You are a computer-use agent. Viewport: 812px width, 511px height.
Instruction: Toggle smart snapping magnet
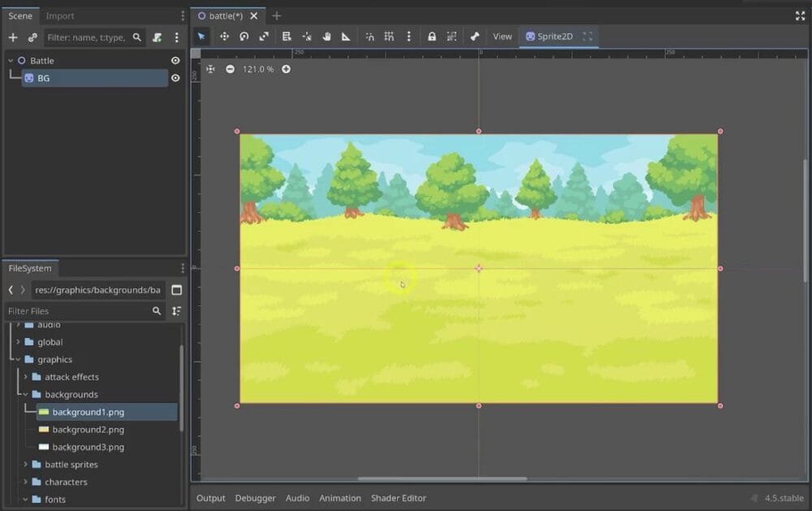pyautogui.click(x=369, y=37)
